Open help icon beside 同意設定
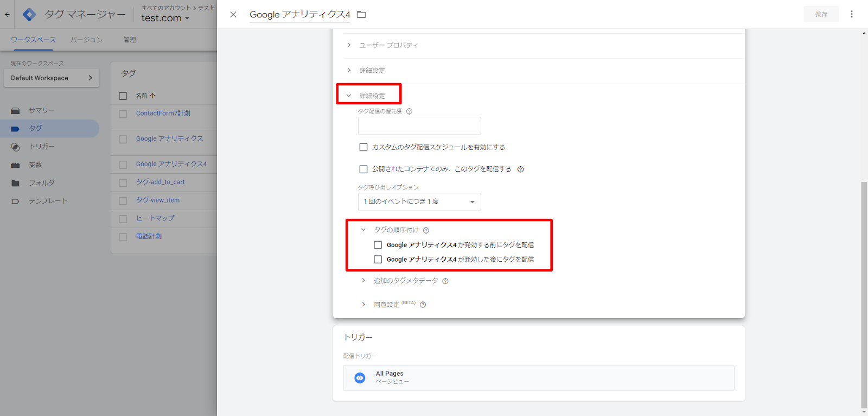 423,305
